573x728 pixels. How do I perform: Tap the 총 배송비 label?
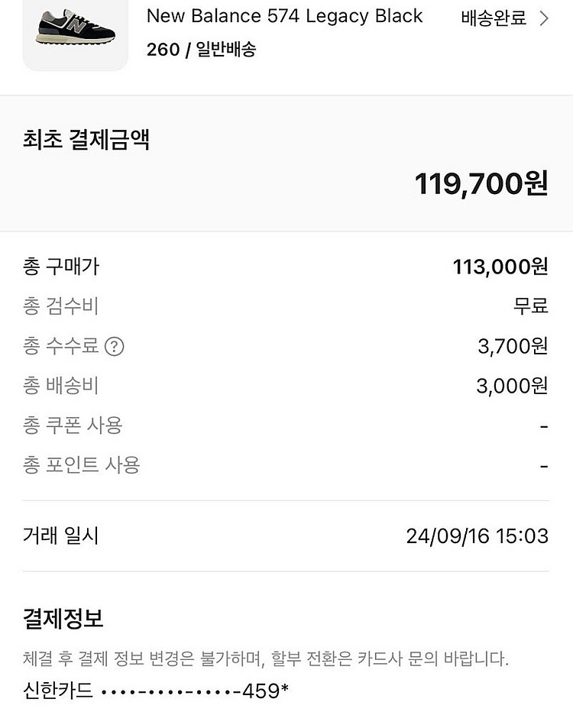61,386
